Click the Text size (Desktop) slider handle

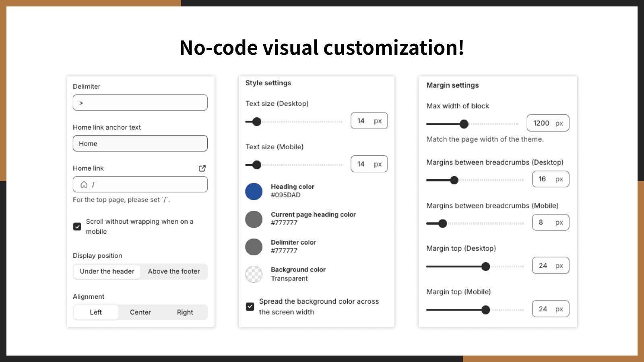(x=257, y=121)
